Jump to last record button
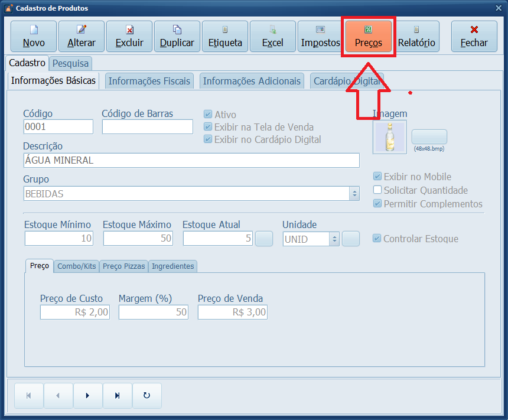 tap(118, 396)
